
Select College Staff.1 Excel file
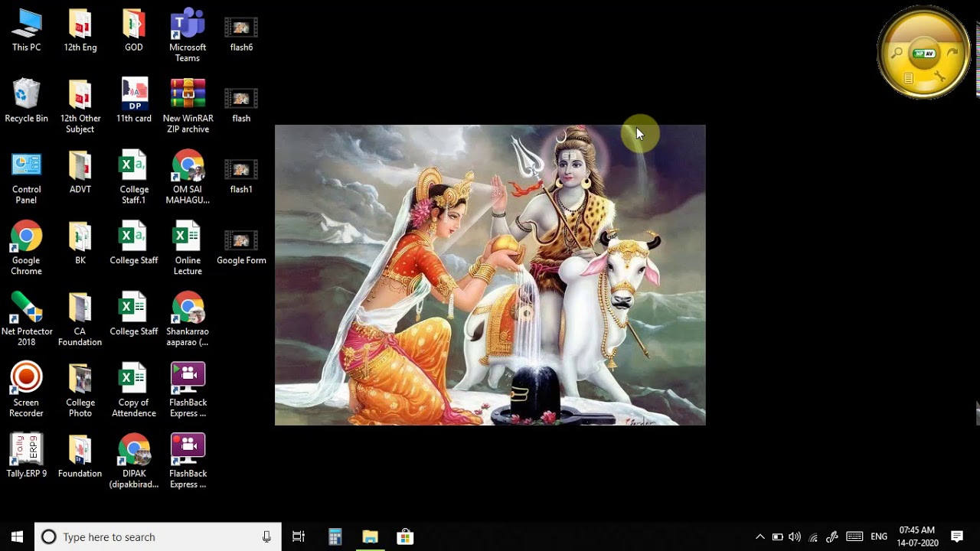click(133, 178)
